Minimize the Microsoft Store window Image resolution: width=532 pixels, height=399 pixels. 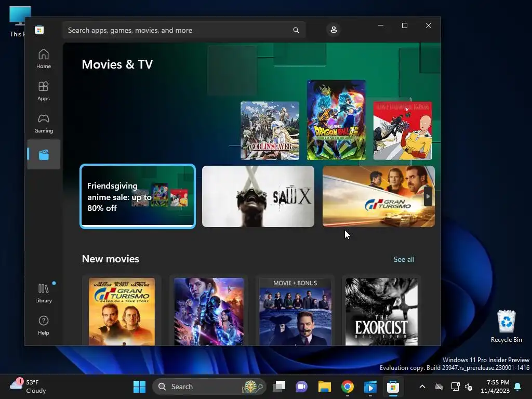[381, 25]
